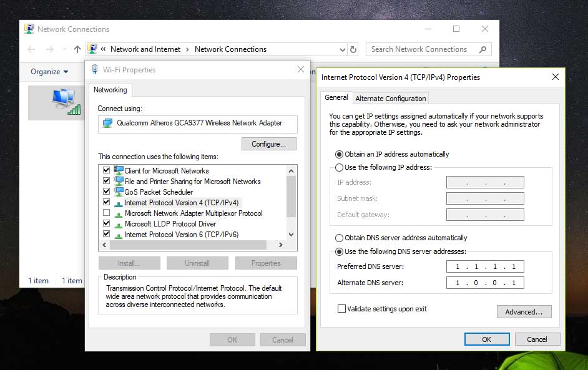Go forward with the Forward arrow
The height and width of the screenshot is (370, 588).
49,49
